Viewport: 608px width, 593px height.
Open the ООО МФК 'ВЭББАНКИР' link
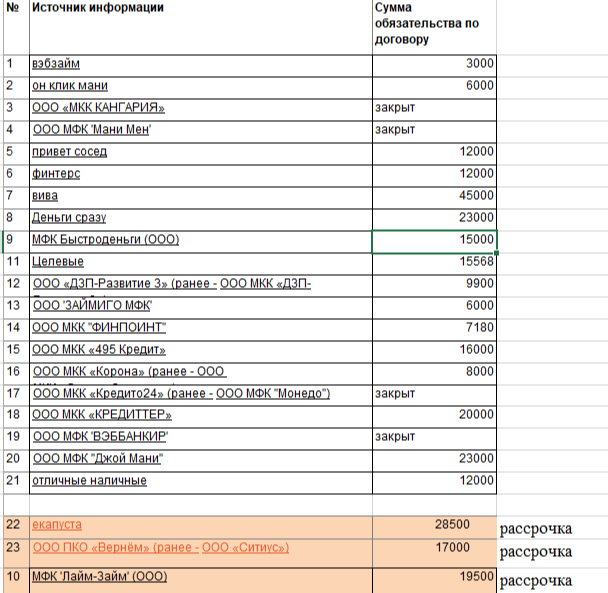100,437
